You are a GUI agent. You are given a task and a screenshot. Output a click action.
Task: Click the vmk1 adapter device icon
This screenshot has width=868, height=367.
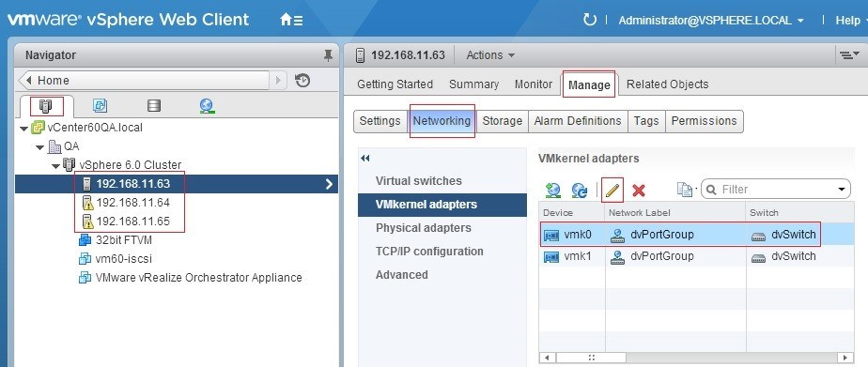(551, 256)
